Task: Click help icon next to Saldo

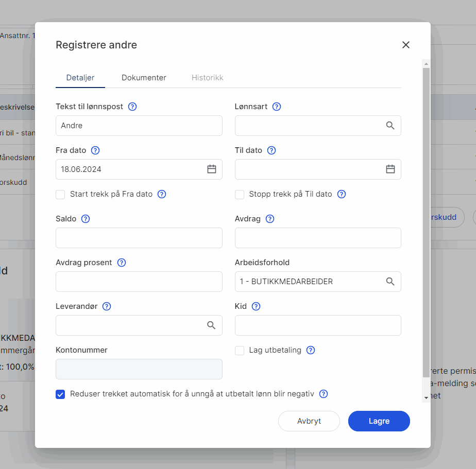Action: (x=86, y=219)
